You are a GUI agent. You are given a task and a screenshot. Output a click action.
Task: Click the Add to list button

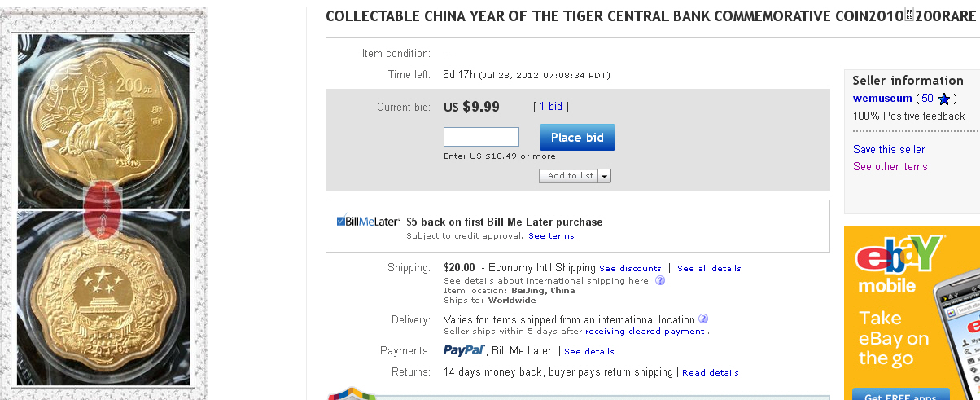click(x=569, y=176)
